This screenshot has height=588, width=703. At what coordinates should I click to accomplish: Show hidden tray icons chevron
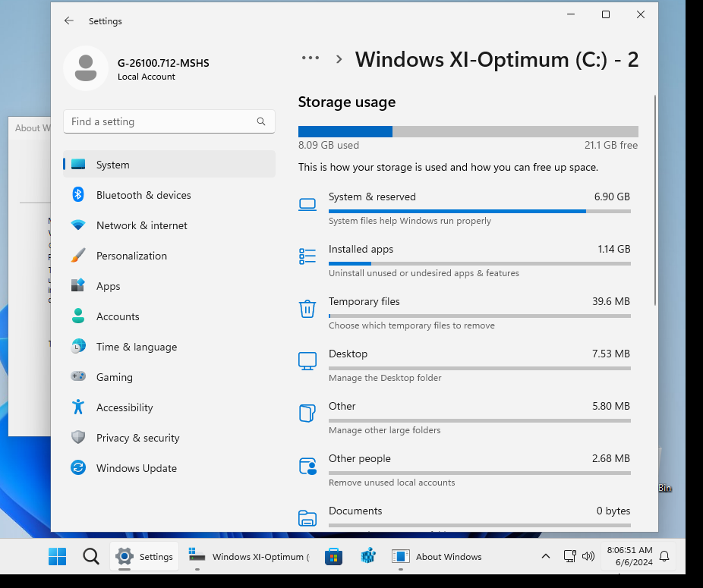[x=546, y=557]
